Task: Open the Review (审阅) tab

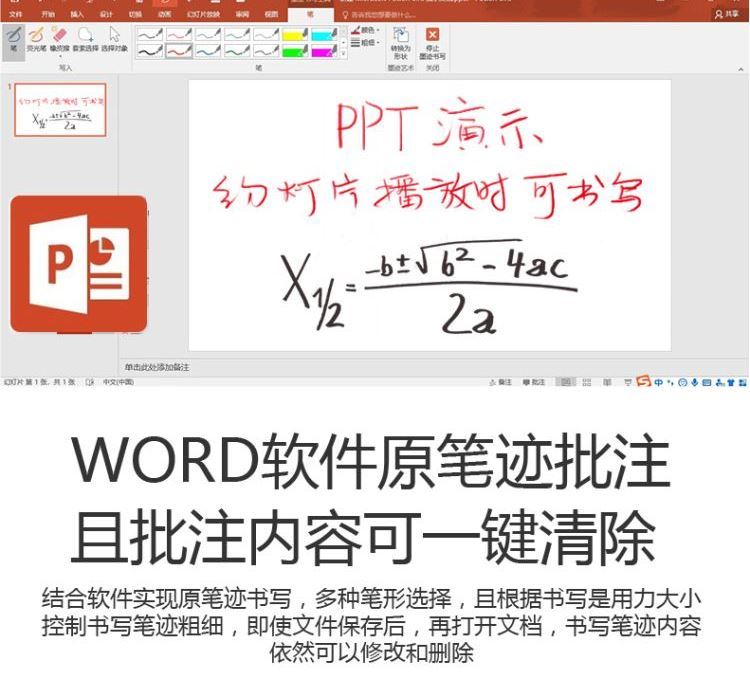Action: (243, 14)
